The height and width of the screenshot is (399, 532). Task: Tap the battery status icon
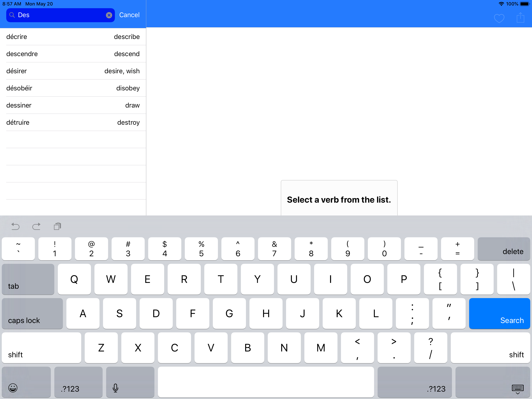pos(525,4)
